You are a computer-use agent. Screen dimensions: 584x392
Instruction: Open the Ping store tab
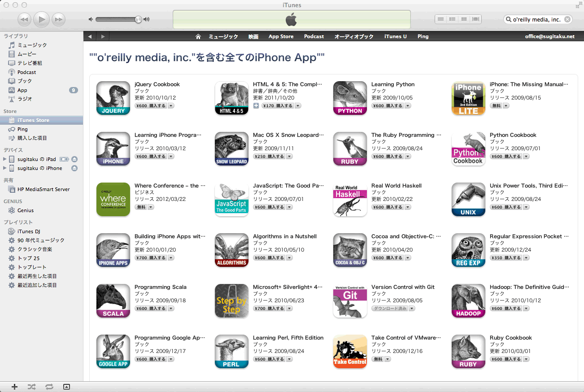423,36
